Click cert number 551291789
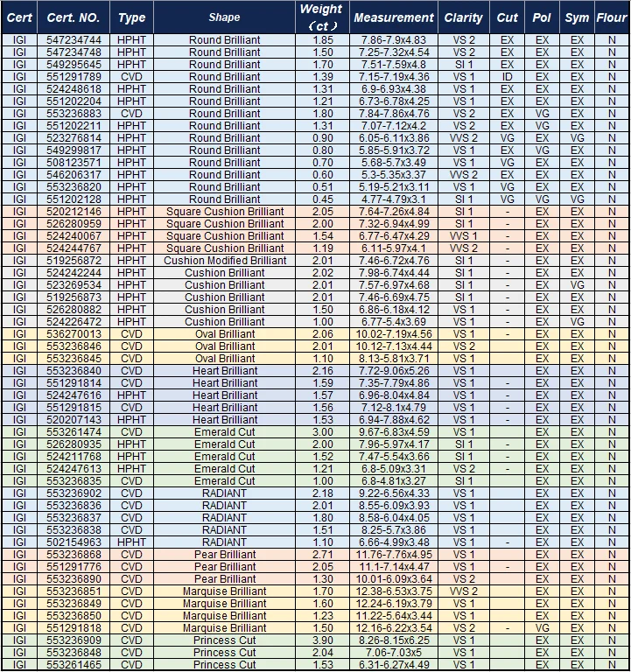Viewport: 631px width, 672px height. coord(74,77)
